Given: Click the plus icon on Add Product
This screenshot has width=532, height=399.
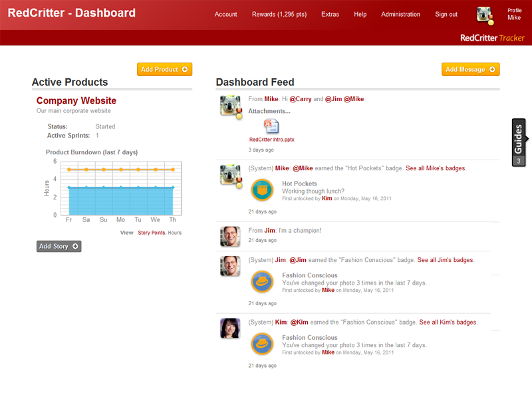Looking at the screenshot, I should 185,69.
